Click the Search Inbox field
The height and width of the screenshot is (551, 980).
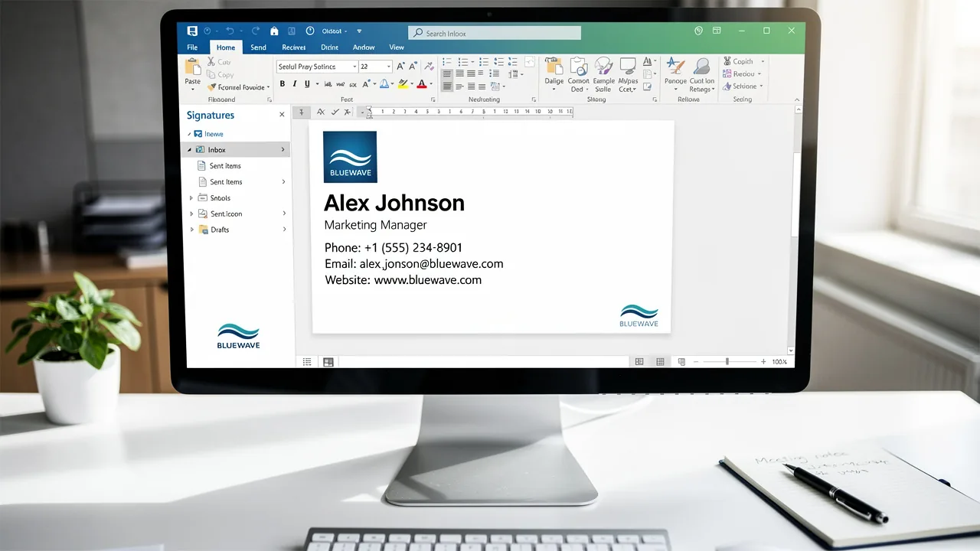(x=495, y=33)
